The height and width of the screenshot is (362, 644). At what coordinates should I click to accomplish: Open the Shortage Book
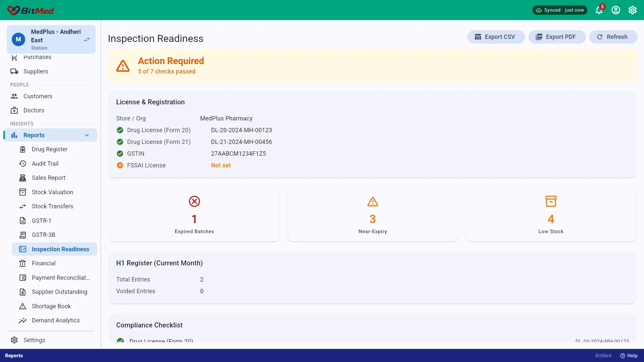click(x=54, y=306)
